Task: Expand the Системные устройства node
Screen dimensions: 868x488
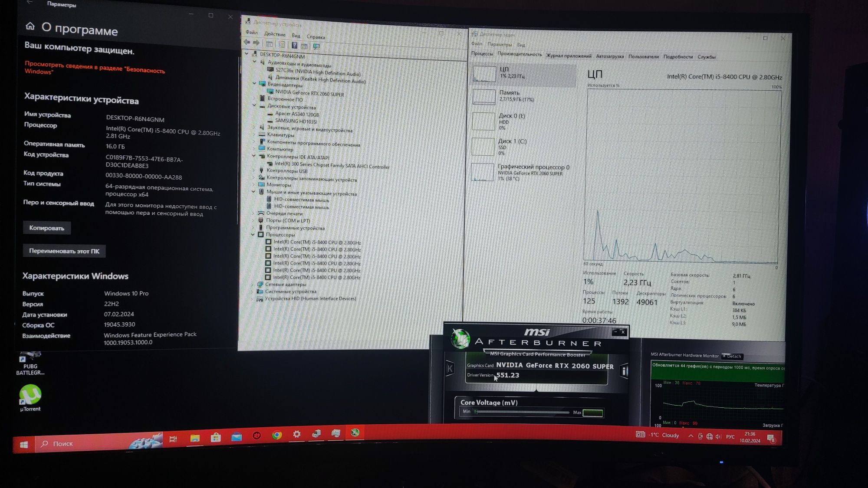Action: click(x=253, y=291)
